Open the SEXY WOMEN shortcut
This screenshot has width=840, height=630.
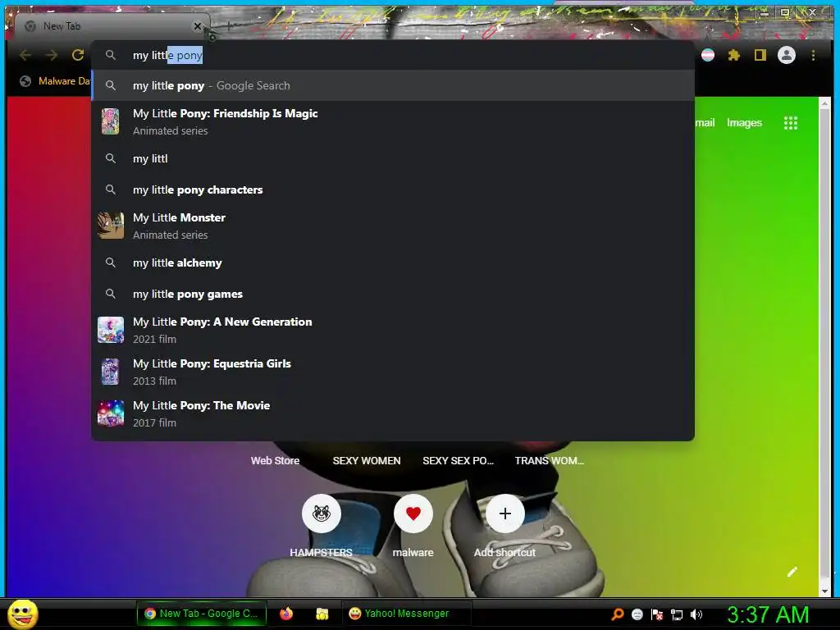click(367, 461)
